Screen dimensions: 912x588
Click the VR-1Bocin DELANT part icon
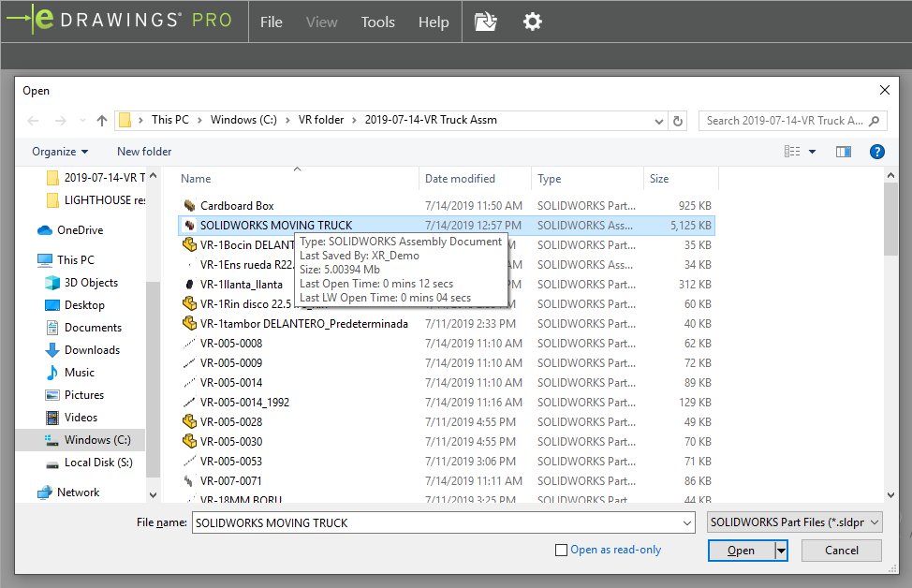pyautogui.click(x=189, y=245)
